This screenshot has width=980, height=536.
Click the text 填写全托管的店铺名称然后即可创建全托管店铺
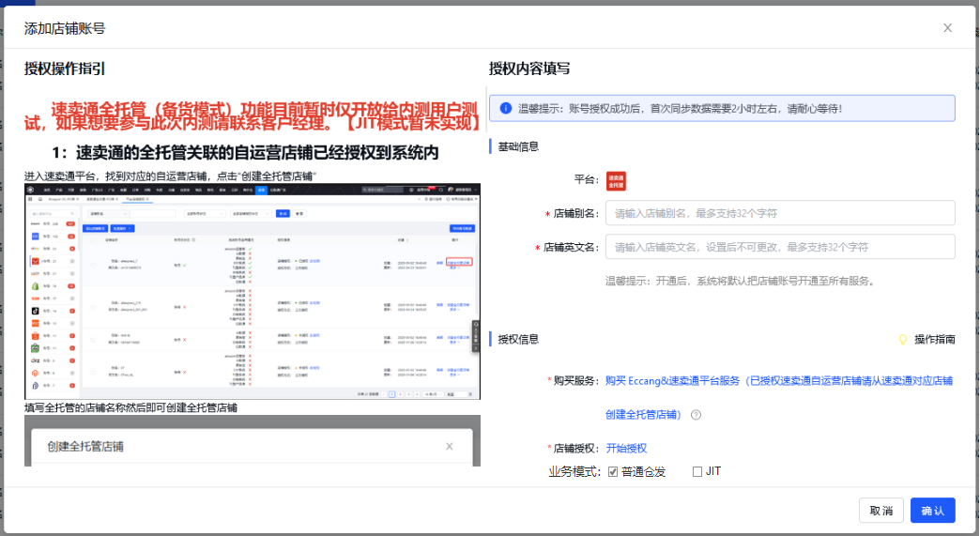[x=130, y=407]
